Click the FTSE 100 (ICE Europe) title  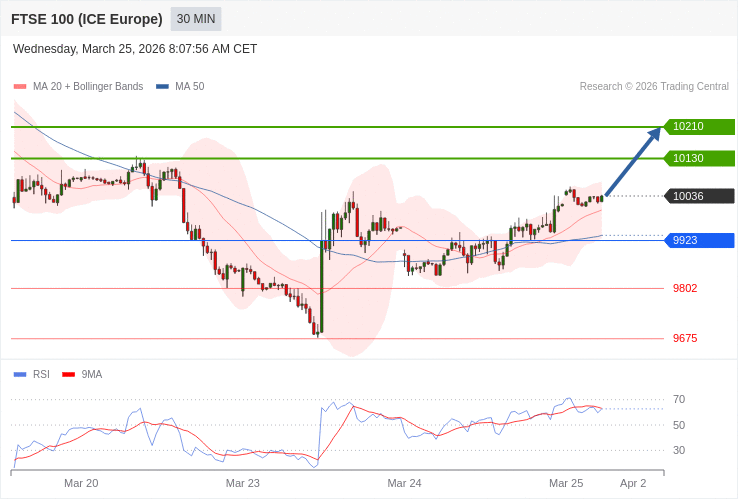point(87,19)
